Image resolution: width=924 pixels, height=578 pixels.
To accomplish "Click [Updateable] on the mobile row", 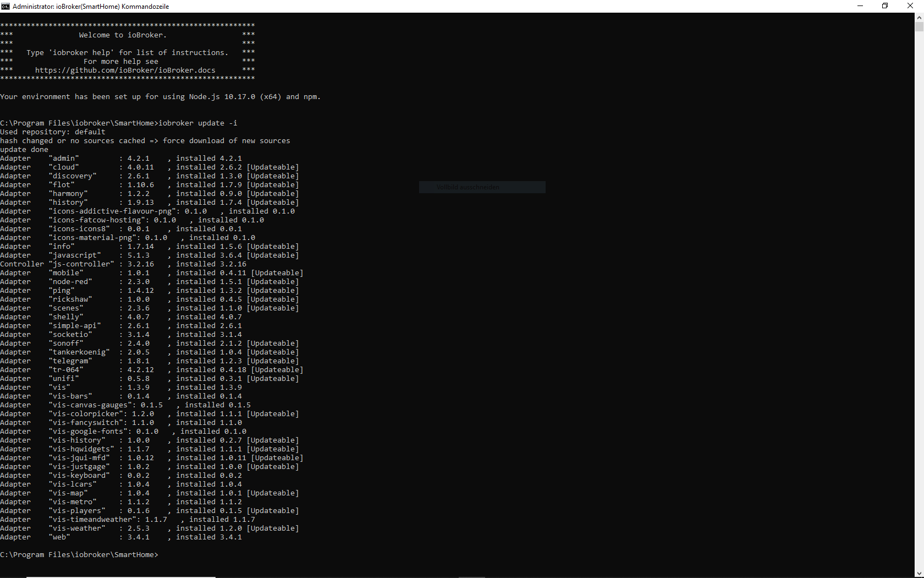I will click(277, 273).
